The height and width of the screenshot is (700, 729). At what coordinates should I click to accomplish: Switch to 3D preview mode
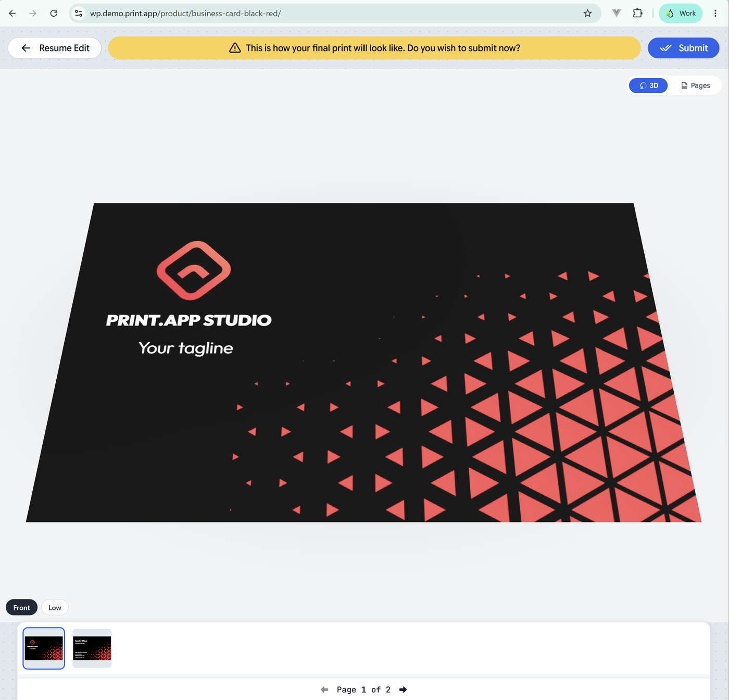pos(648,85)
